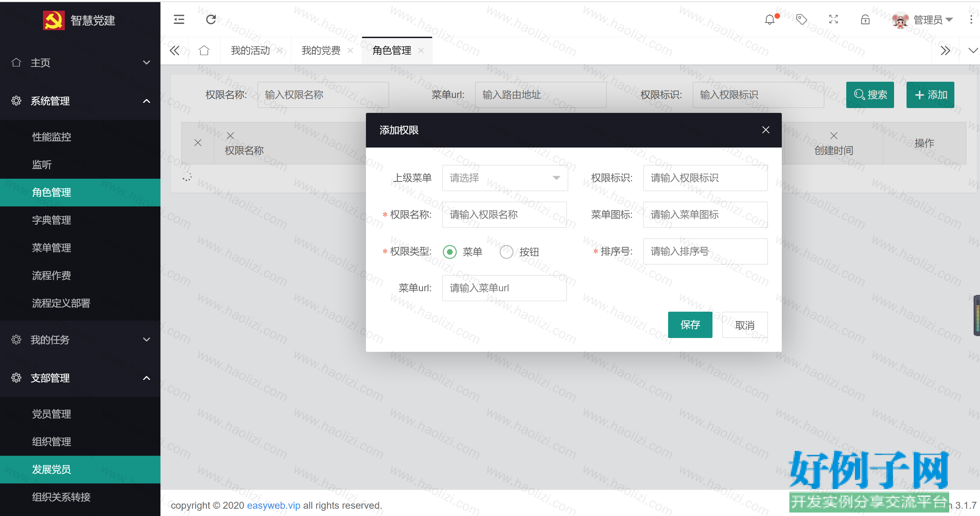Focus the 输入路由地址 search field

tap(541, 95)
